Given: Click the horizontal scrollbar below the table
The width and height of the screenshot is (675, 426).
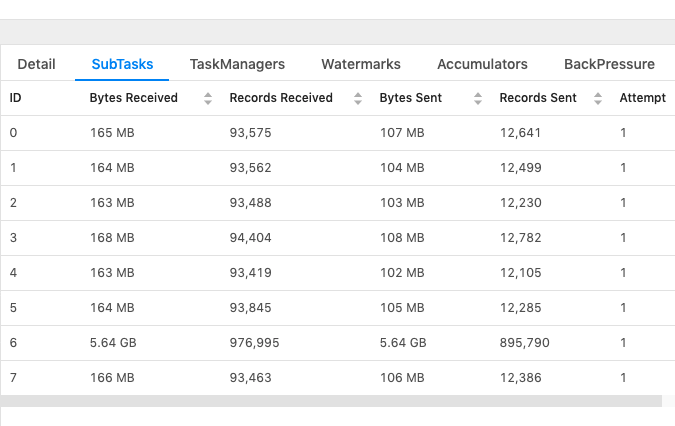Looking at the screenshot, I should 330,401.
